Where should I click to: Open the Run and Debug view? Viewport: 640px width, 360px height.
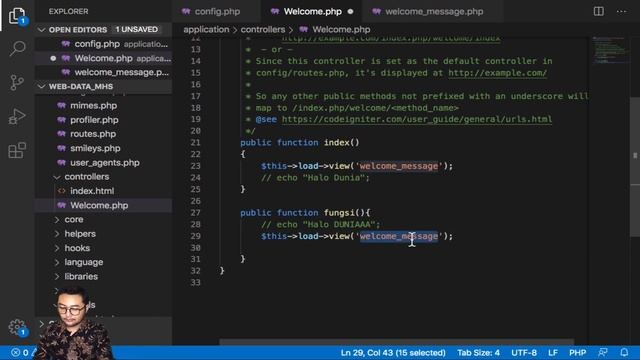click(17, 116)
